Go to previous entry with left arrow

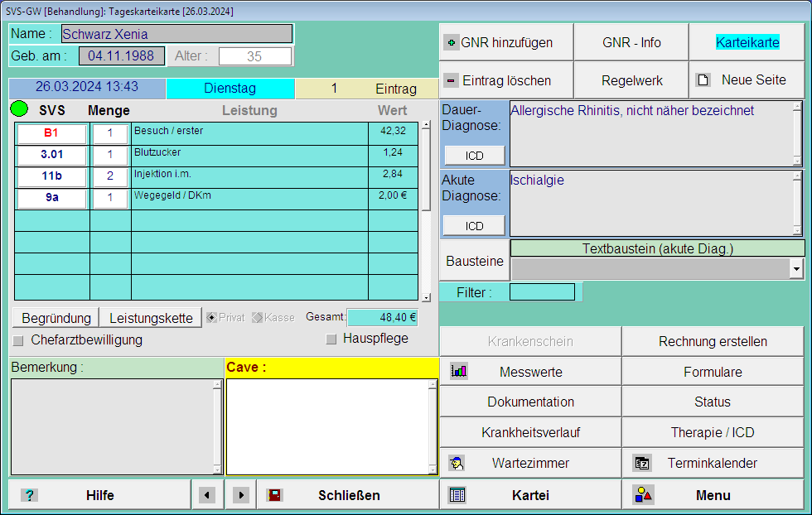(207, 495)
